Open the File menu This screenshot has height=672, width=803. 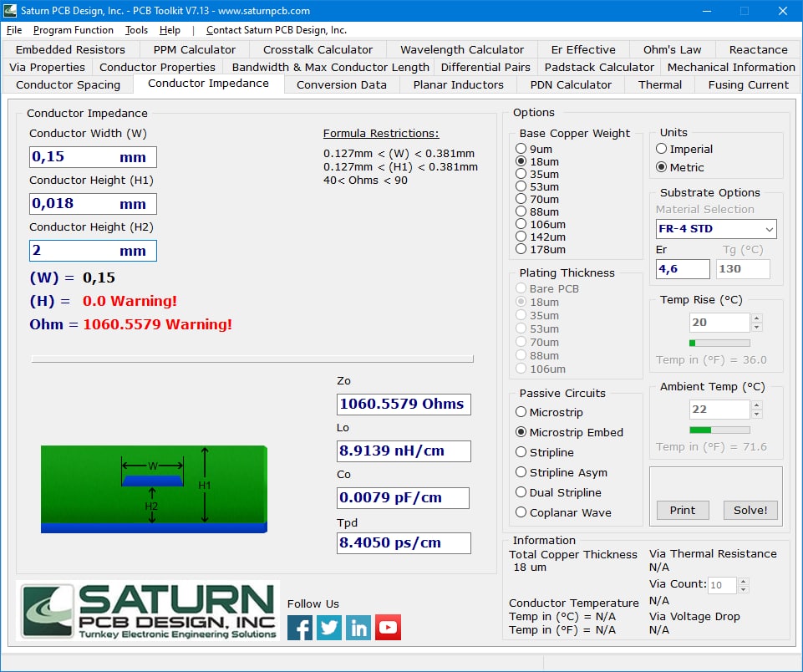coord(14,30)
